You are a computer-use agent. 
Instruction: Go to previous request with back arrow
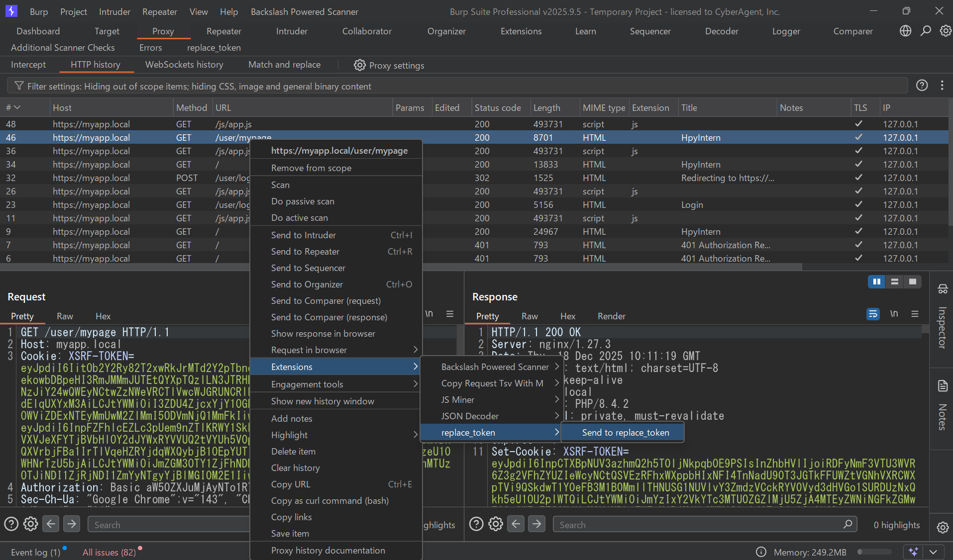(51, 524)
